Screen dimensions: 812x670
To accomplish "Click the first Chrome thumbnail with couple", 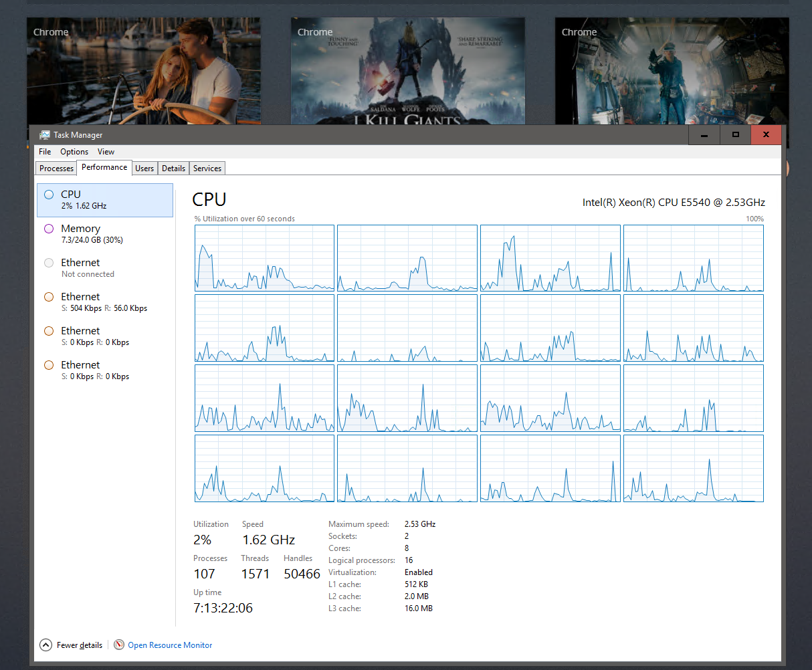I will pos(144,71).
